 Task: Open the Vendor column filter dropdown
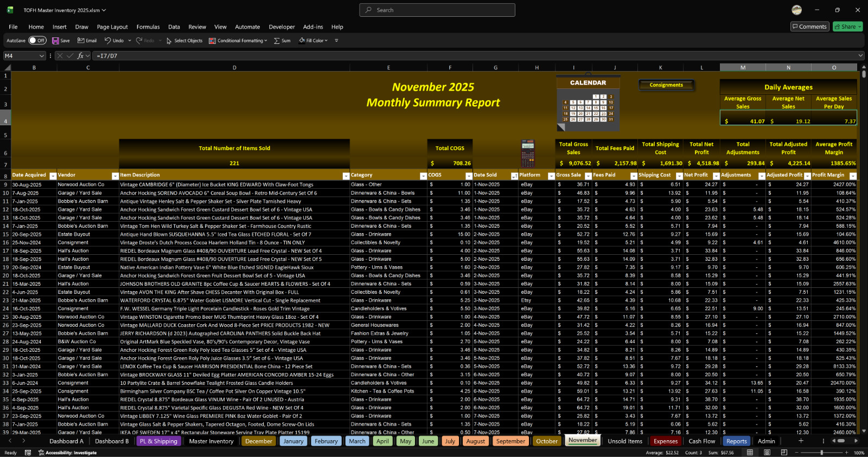pos(115,176)
